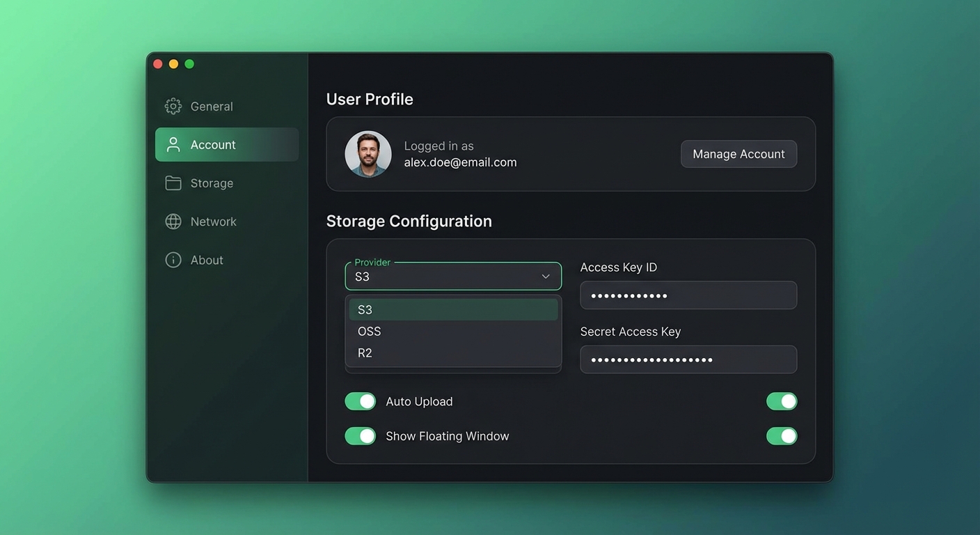This screenshot has width=980, height=535.
Task: Click the Secret Access Key field
Action: [688, 359]
